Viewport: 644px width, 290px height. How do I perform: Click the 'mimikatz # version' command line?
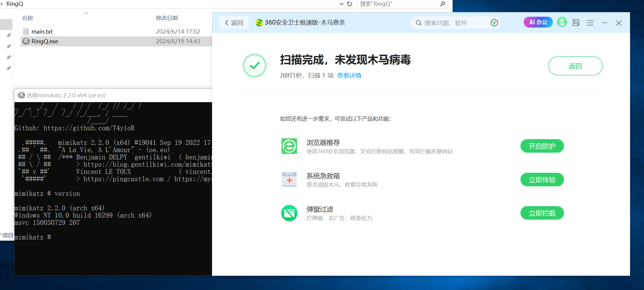[47, 194]
